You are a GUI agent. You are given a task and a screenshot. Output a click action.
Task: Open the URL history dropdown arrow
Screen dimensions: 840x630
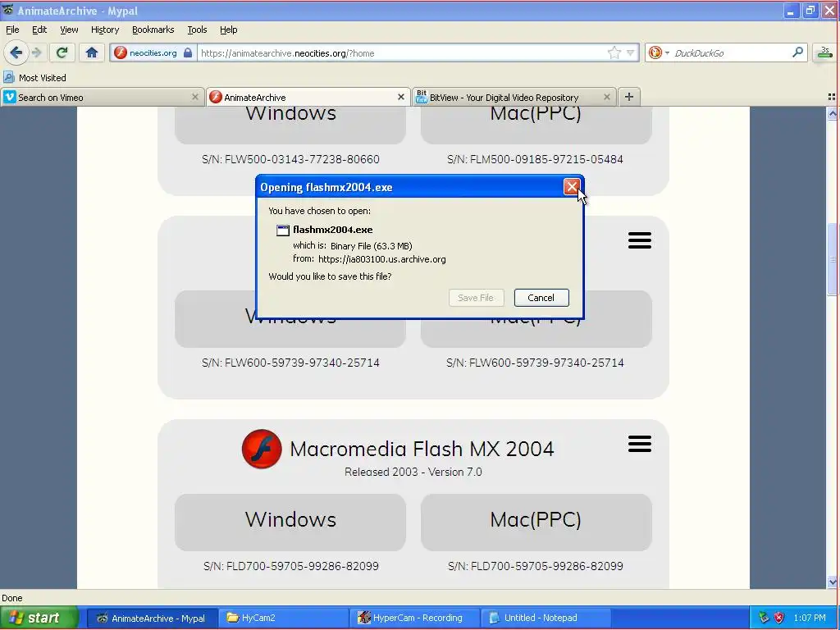pyautogui.click(x=631, y=53)
